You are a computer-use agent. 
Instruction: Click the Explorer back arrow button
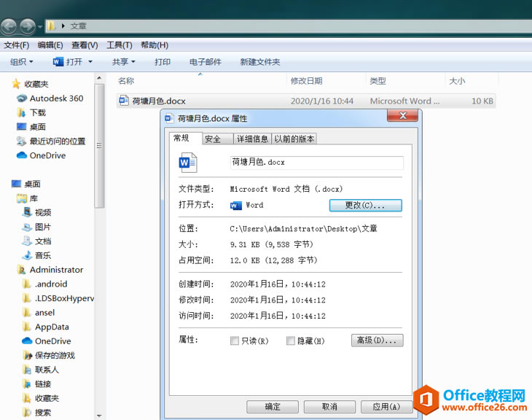9,26
